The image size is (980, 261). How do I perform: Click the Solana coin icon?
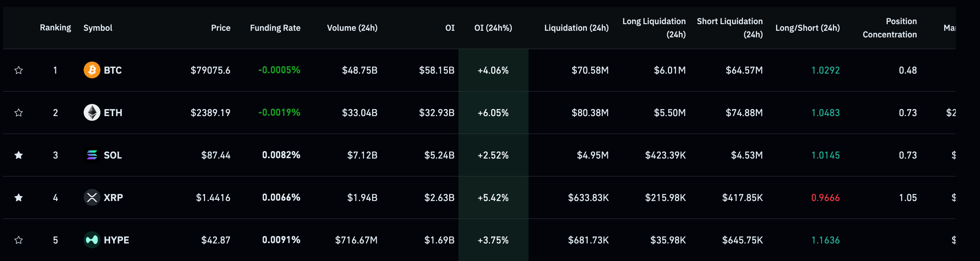[x=92, y=155]
